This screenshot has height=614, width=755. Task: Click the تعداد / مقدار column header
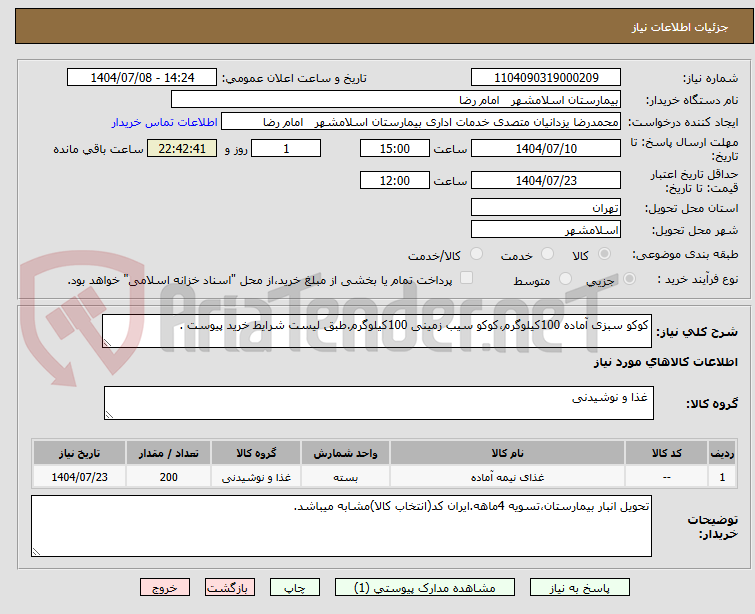pos(169,453)
